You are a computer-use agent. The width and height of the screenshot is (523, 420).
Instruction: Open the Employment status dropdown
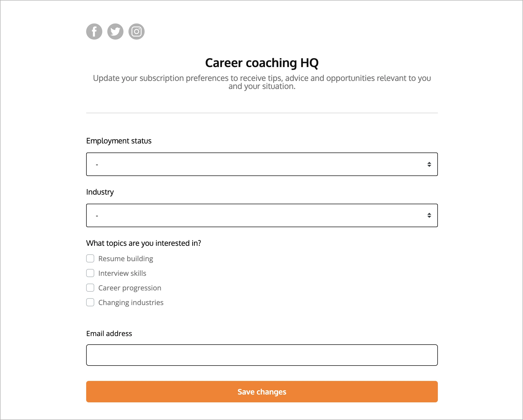tap(262, 164)
